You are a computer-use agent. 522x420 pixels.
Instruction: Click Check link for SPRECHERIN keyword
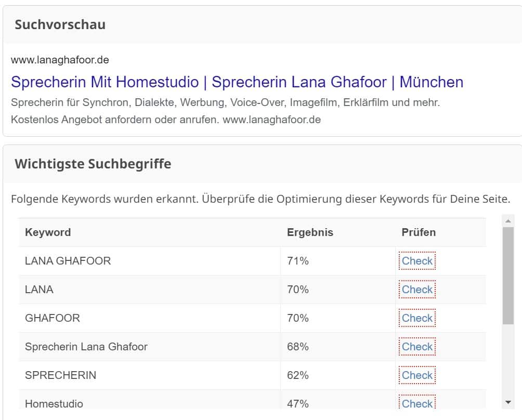417,375
